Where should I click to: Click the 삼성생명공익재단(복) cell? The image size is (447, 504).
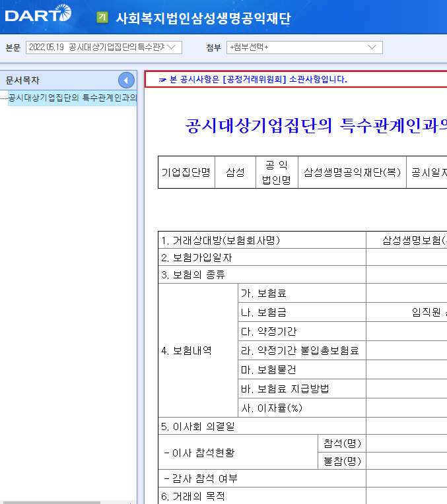coord(352,172)
